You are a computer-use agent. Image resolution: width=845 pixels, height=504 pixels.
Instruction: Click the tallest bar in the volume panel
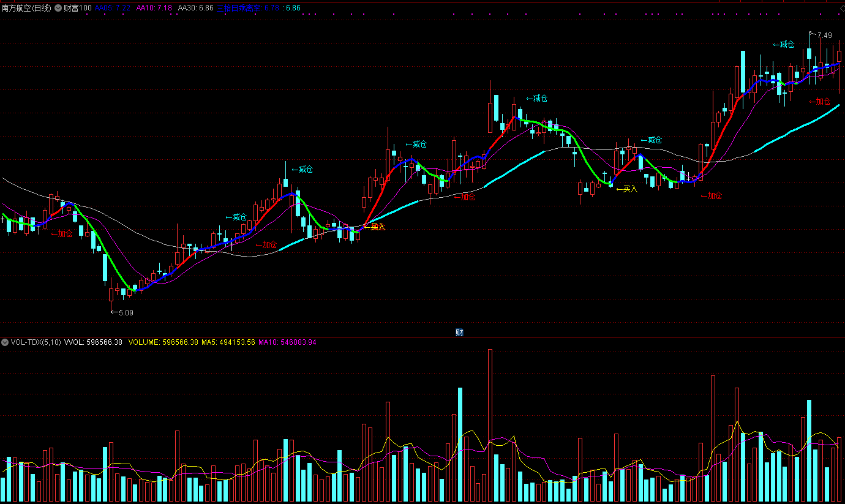pyautogui.click(x=490, y=426)
